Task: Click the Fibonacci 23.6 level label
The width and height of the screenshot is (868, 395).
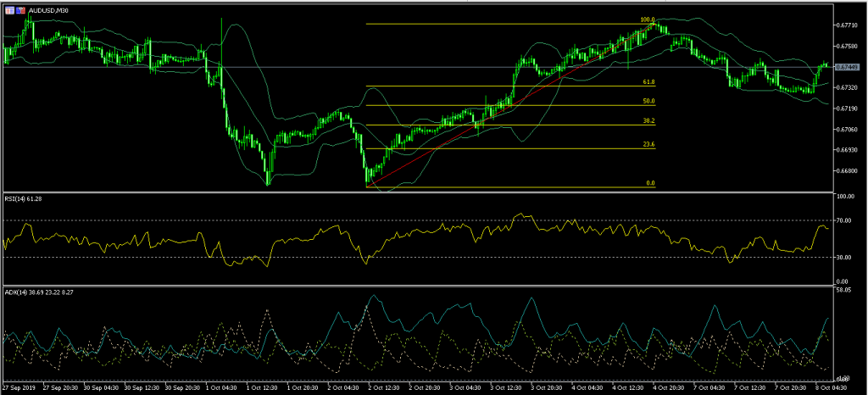Action: [648, 144]
